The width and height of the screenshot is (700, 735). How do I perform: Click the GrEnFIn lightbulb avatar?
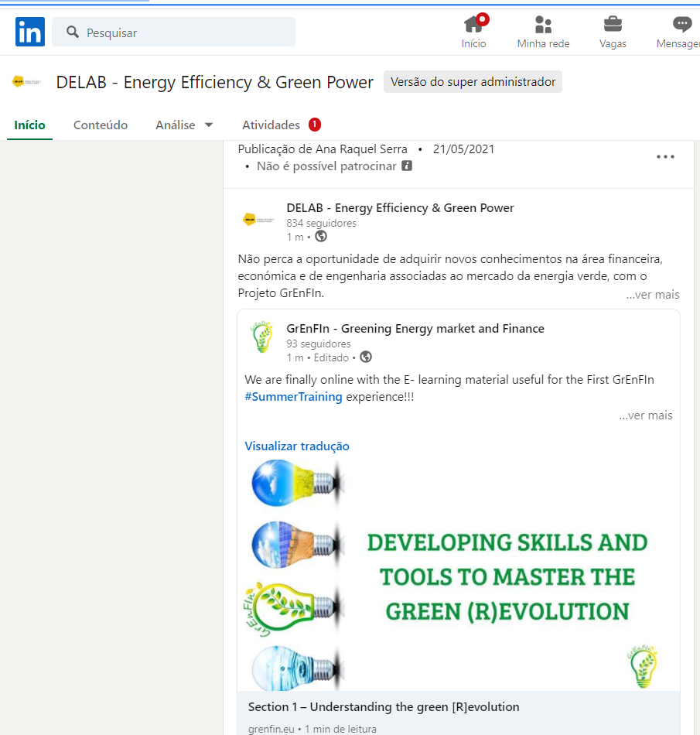(262, 337)
